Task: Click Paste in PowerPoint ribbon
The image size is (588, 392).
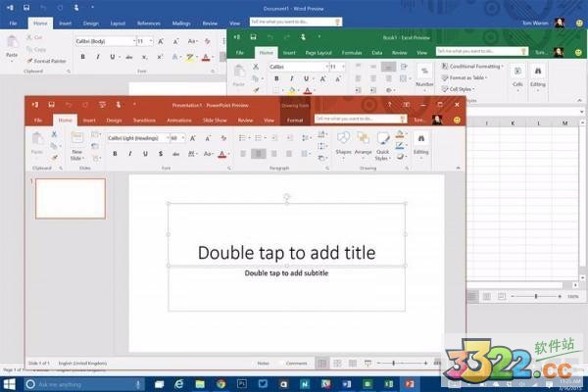Action: tap(37, 144)
